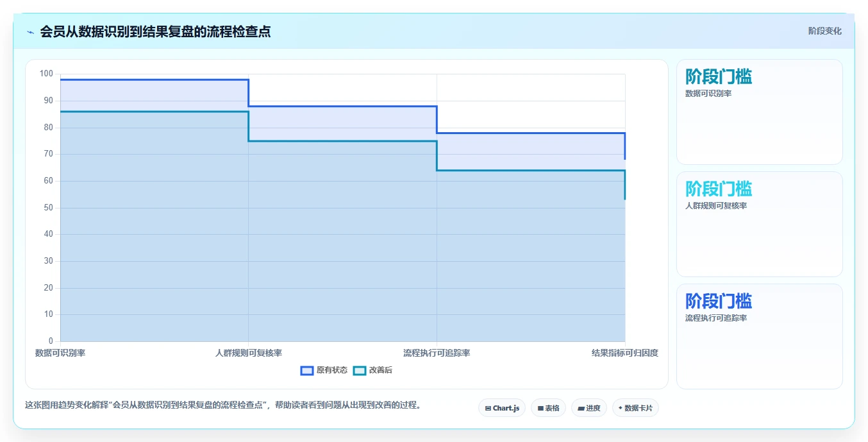Click the 结果指标可归因度 x-axis label

tap(625, 353)
